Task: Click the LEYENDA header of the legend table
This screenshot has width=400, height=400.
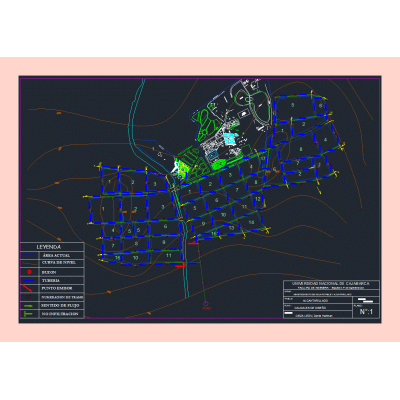Action: (49, 247)
